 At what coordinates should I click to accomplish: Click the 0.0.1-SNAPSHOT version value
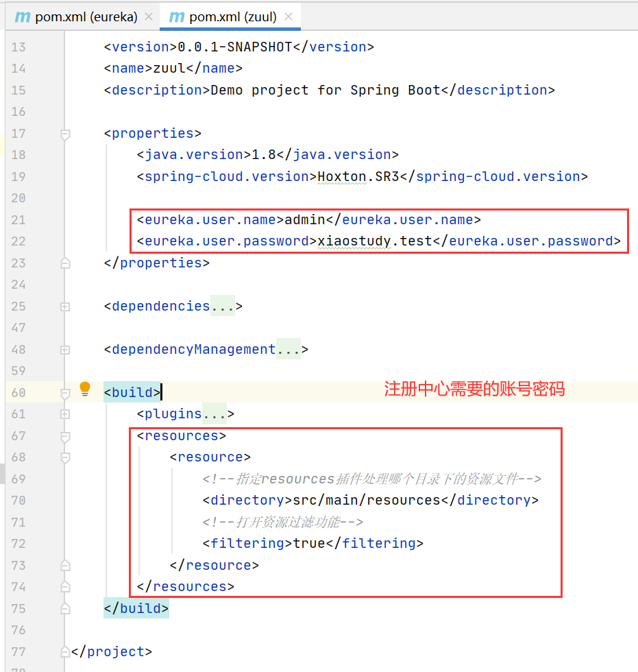[235, 47]
